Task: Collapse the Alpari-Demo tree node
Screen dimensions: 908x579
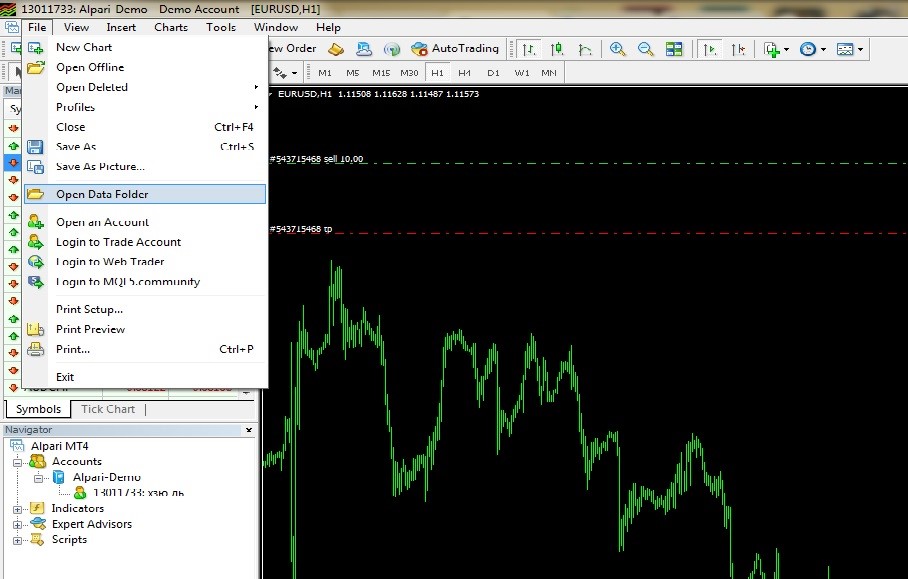Action: (x=38, y=478)
